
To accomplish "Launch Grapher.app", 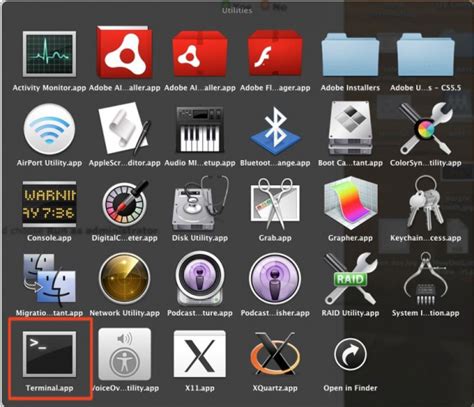I will (x=350, y=203).
